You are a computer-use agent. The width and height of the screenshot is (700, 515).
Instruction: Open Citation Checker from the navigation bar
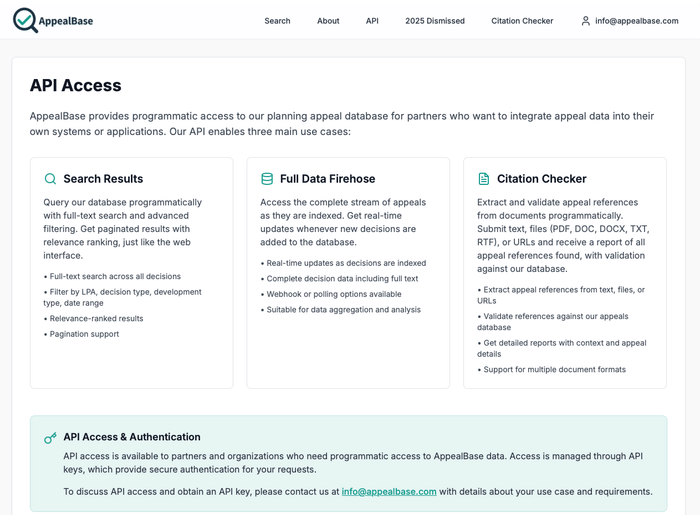(x=522, y=21)
